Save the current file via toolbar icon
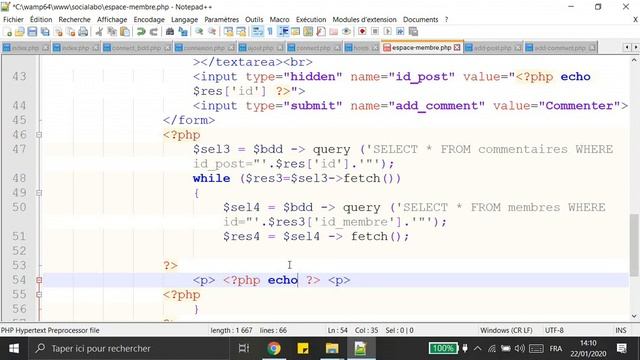 tap(32, 31)
